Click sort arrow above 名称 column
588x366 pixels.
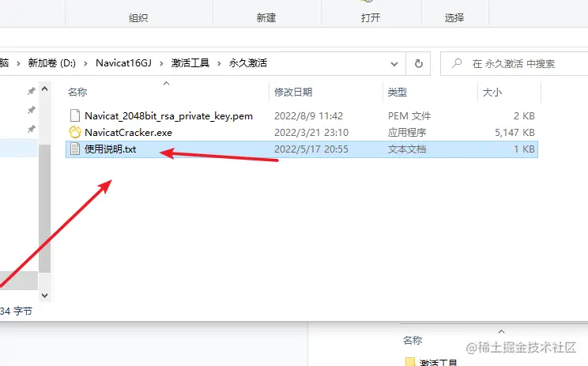coord(167,83)
